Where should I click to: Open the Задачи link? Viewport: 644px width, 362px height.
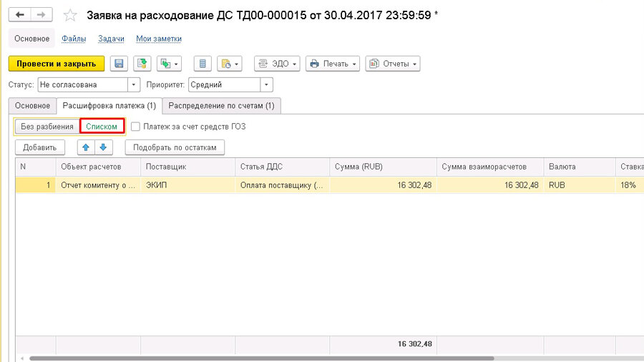click(111, 39)
